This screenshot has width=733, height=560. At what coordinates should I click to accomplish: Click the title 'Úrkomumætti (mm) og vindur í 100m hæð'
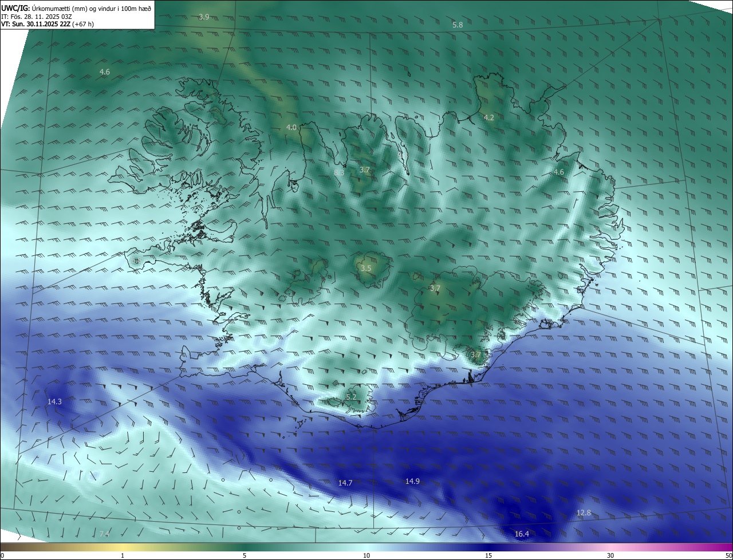[91, 8]
